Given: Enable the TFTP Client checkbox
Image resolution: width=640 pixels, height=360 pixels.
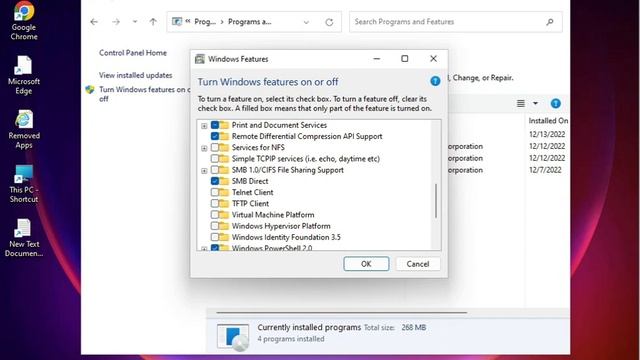Looking at the screenshot, I should click(215, 203).
